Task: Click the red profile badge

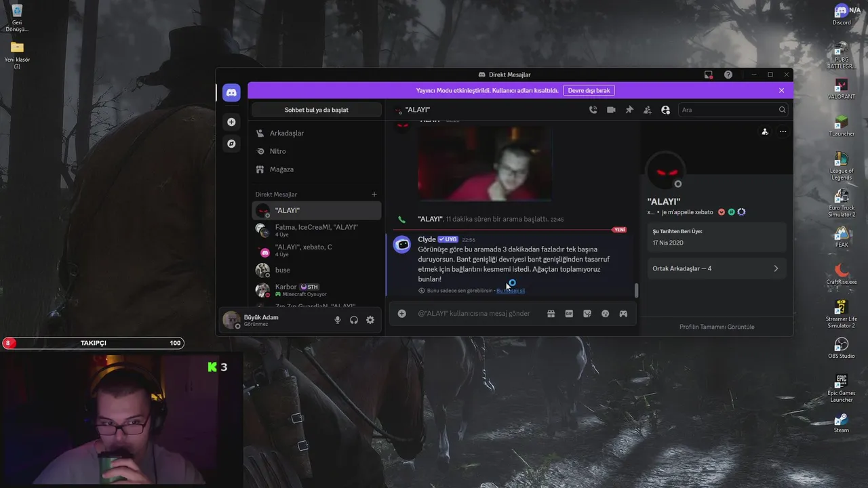Action: (x=722, y=212)
